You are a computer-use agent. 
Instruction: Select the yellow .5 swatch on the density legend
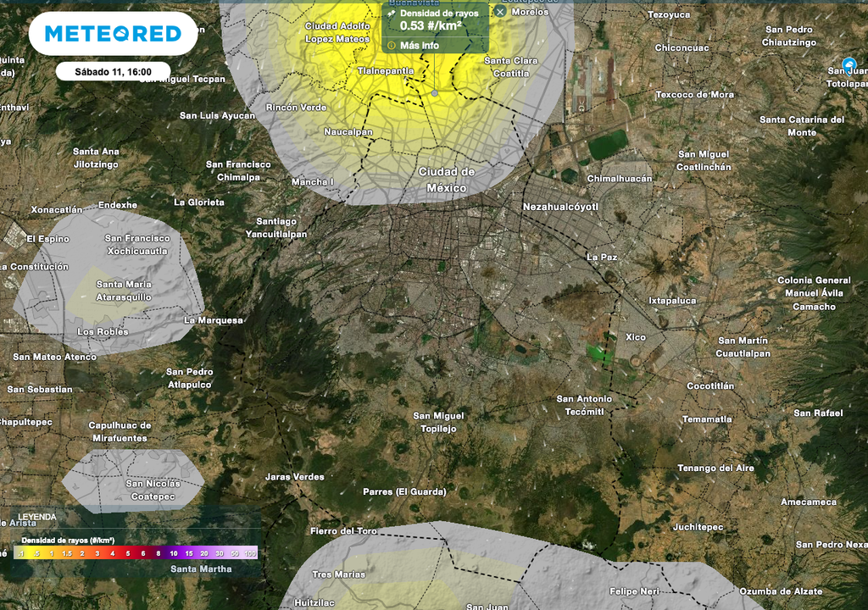37,554
